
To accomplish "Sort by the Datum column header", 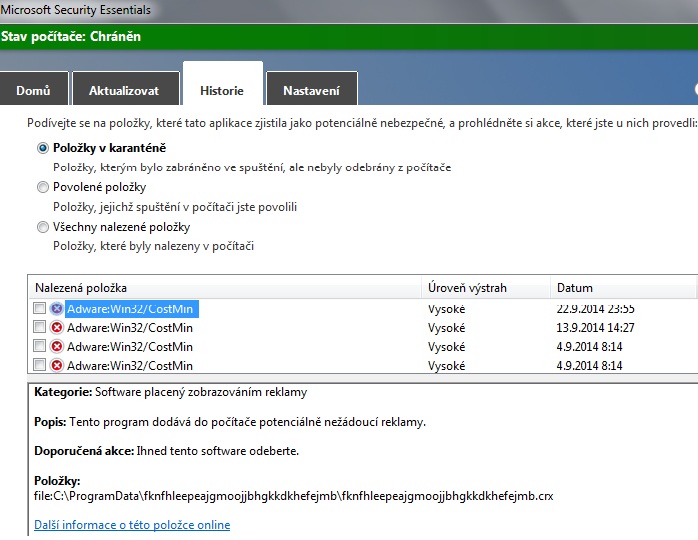I will 623,288.
